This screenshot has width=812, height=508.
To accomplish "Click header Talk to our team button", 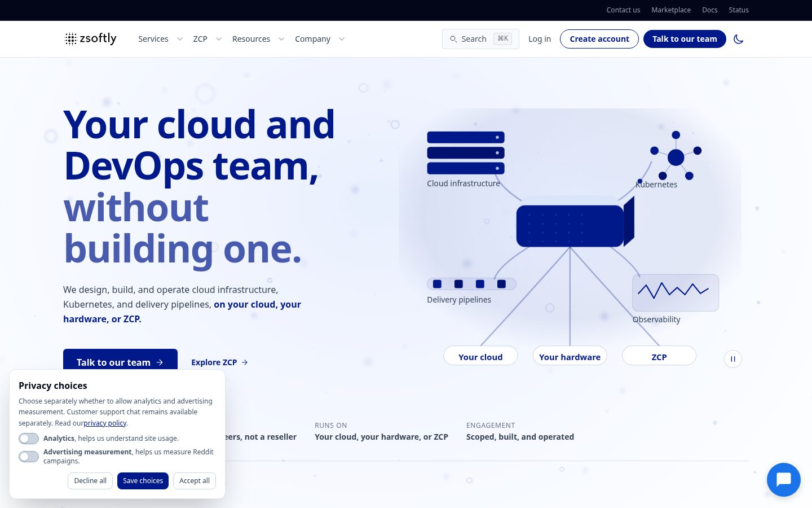I will pos(685,39).
